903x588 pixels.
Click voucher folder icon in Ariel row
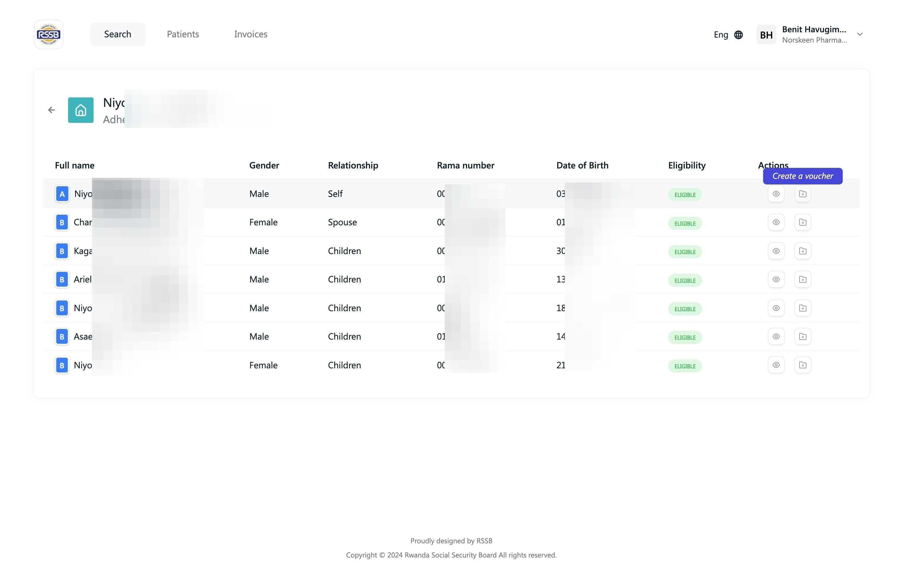[802, 279]
